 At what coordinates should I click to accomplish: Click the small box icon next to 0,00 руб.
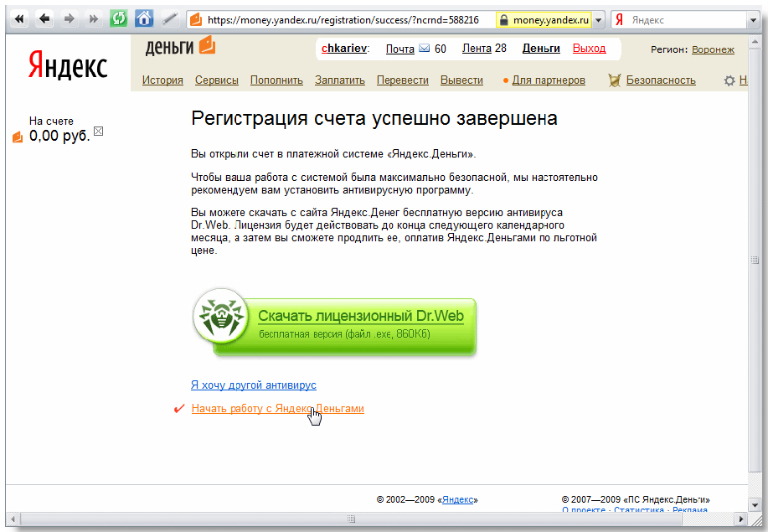point(99,131)
